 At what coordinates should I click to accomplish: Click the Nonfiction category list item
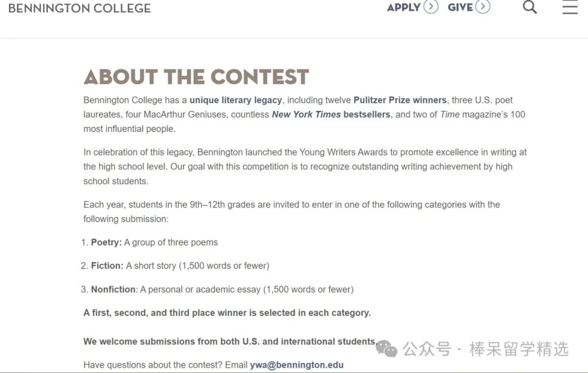[217, 289]
